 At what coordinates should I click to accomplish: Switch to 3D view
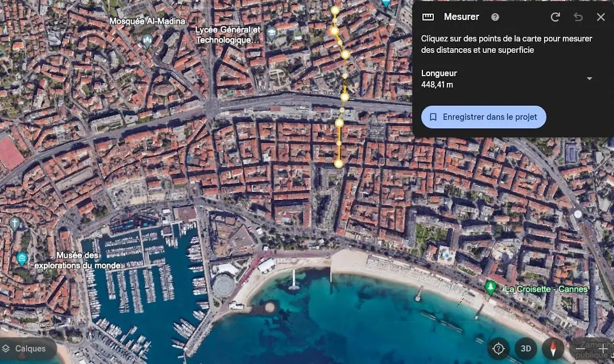coord(525,348)
